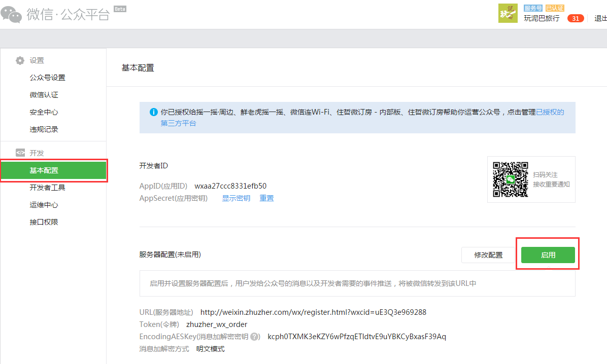Open the 31 notifications badge
607x364 pixels.
(x=576, y=18)
